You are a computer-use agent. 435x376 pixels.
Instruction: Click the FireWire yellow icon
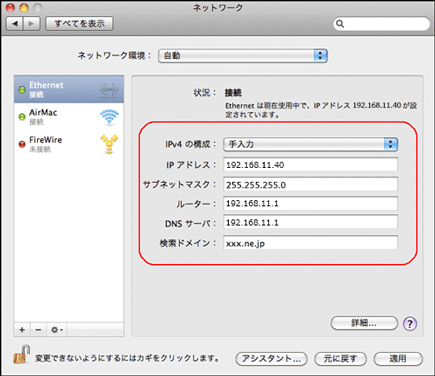click(x=109, y=144)
